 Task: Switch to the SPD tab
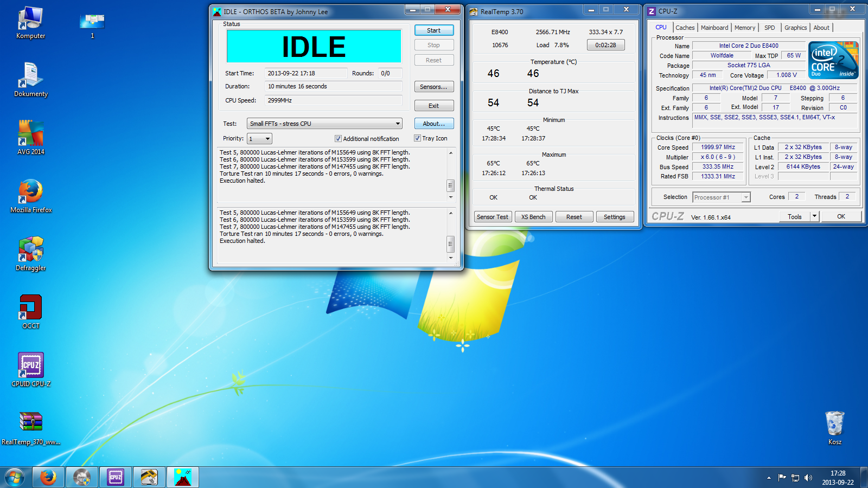point(770,28)
